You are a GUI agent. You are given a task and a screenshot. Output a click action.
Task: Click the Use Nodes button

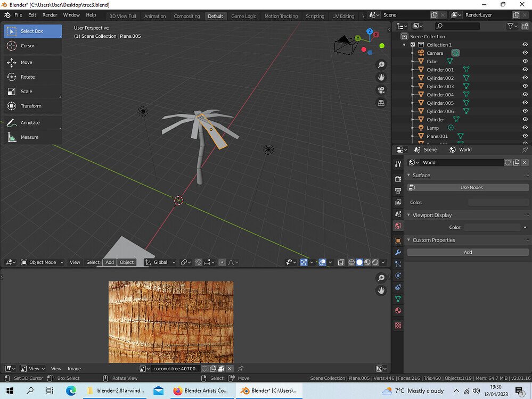point(468,187)
